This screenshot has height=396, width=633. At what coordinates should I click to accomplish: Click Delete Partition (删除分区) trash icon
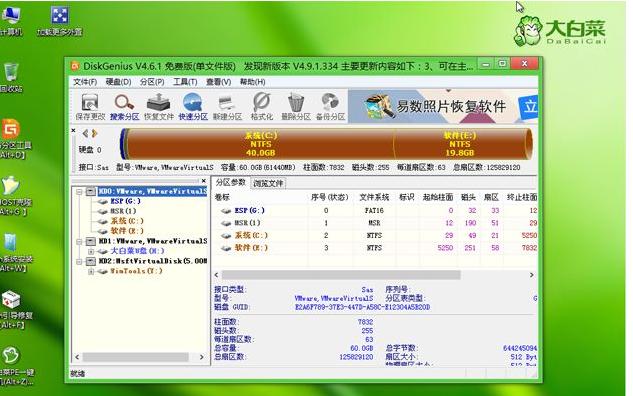296,107
